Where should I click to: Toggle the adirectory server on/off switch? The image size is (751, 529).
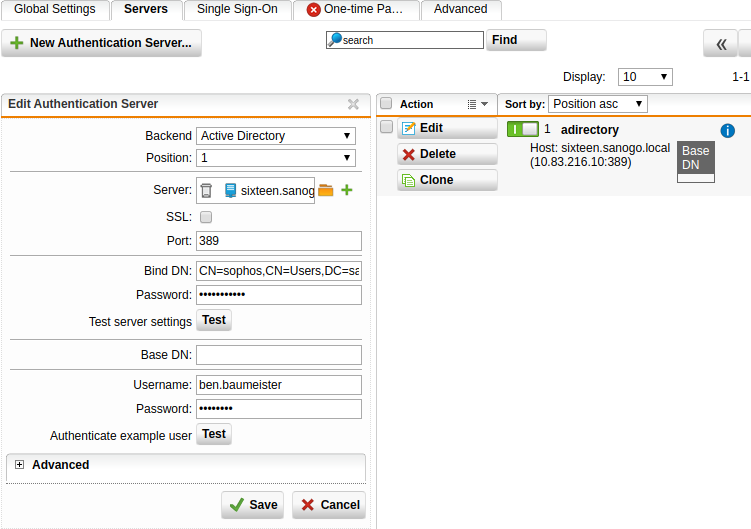tap(523, 129)
